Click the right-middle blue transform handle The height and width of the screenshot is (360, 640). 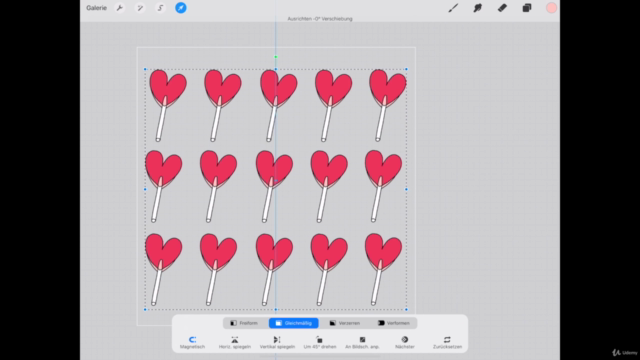point(406,189)
